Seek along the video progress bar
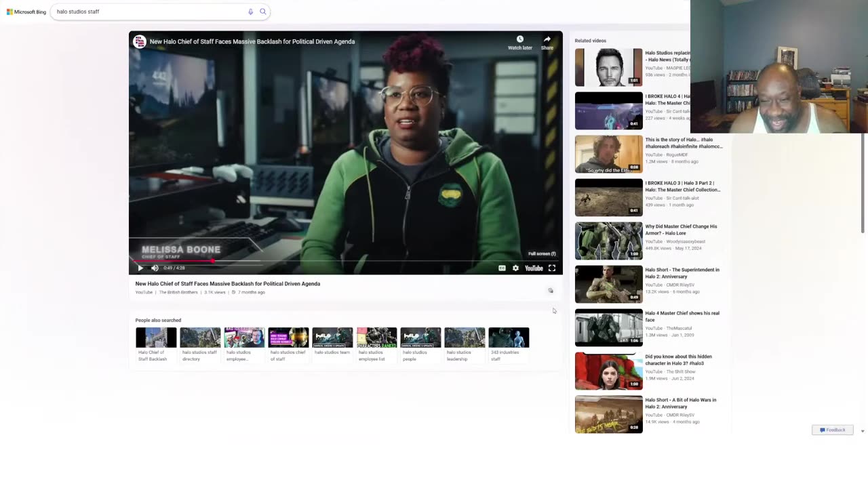This screenshot has width=868, height=488. pyautogui.click(x=345, y=260)
